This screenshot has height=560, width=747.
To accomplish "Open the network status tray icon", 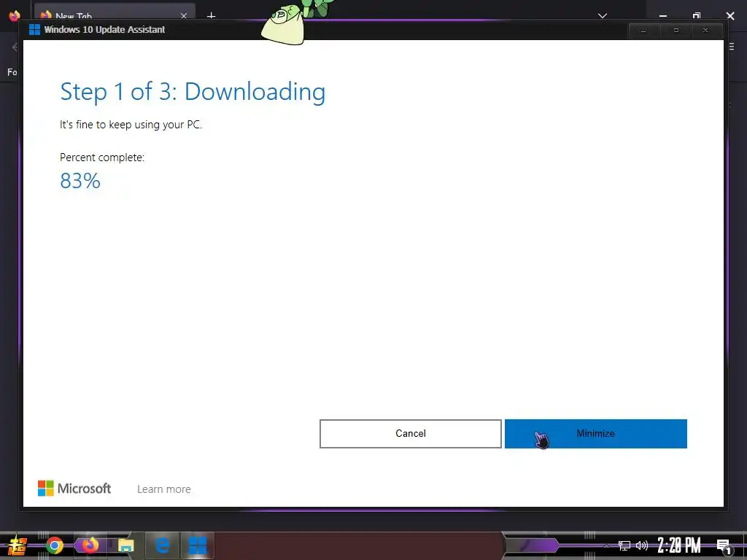I will point(624,545).
